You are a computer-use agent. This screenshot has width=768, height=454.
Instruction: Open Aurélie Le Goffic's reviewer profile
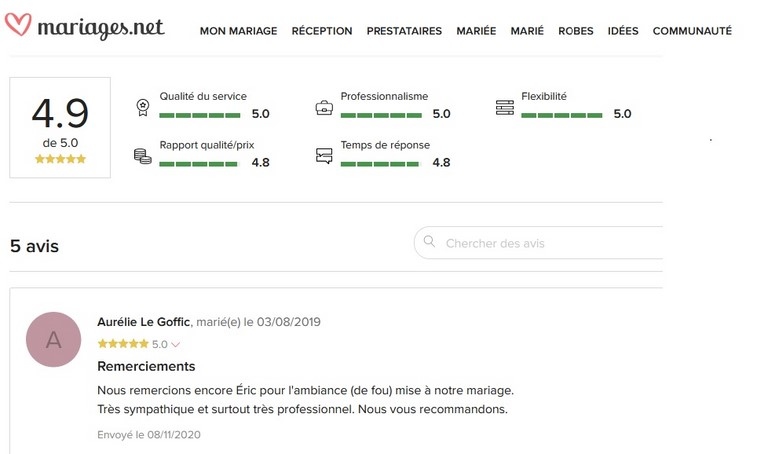pyautogui.click(x=145, y=322)
